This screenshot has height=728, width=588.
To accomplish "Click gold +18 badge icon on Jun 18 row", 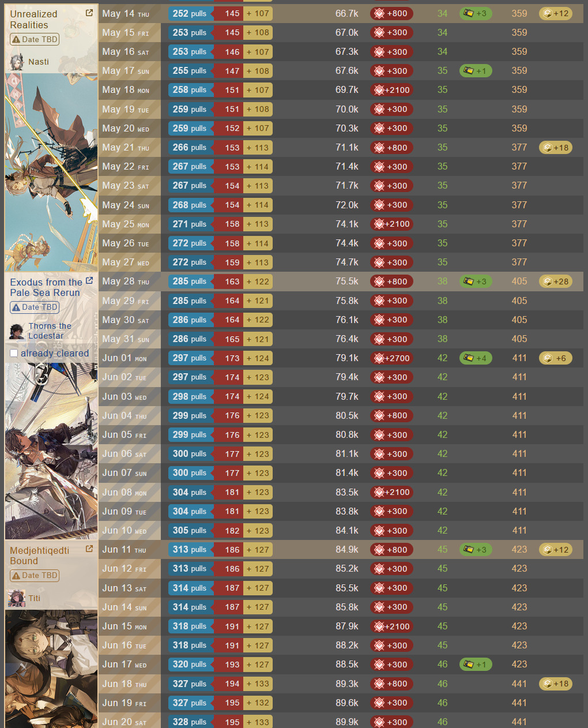I will 548,684.
